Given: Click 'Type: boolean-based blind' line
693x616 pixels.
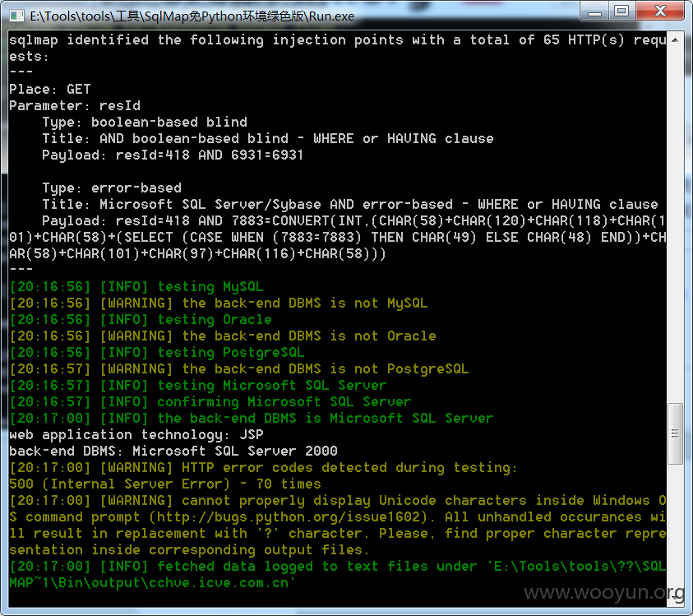Looking at the screenshot, I should pyautogui.click(x=145, y=122).
